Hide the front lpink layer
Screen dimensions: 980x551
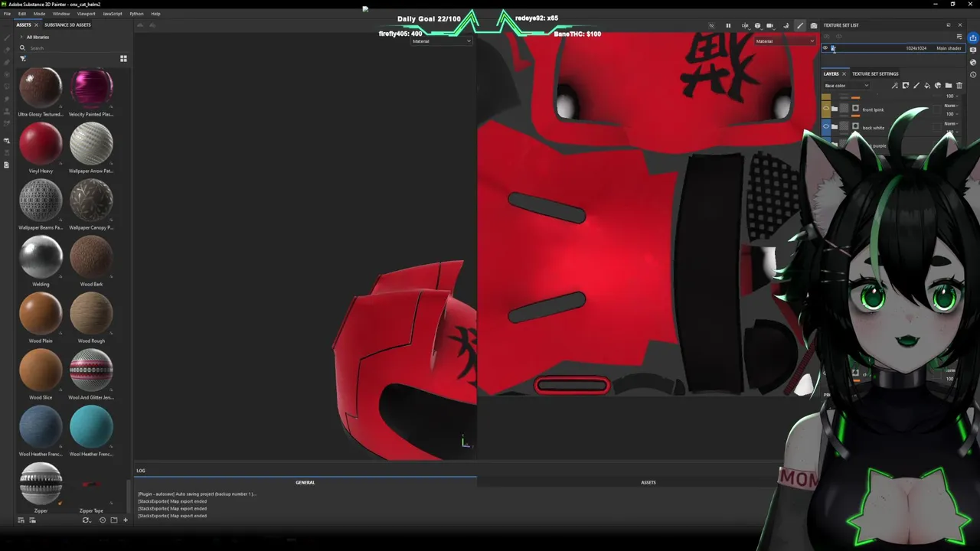pyautogui.click(x=826, y=109)
